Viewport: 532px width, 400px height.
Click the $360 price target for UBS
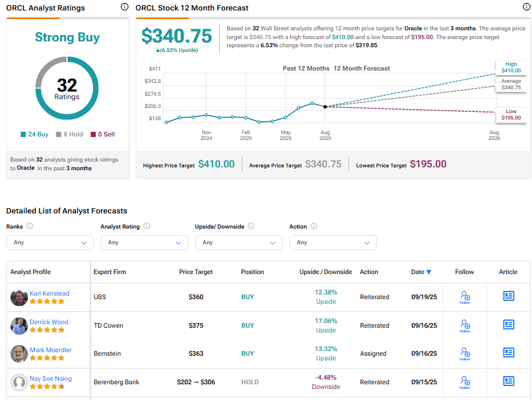[x=196, y=297]
